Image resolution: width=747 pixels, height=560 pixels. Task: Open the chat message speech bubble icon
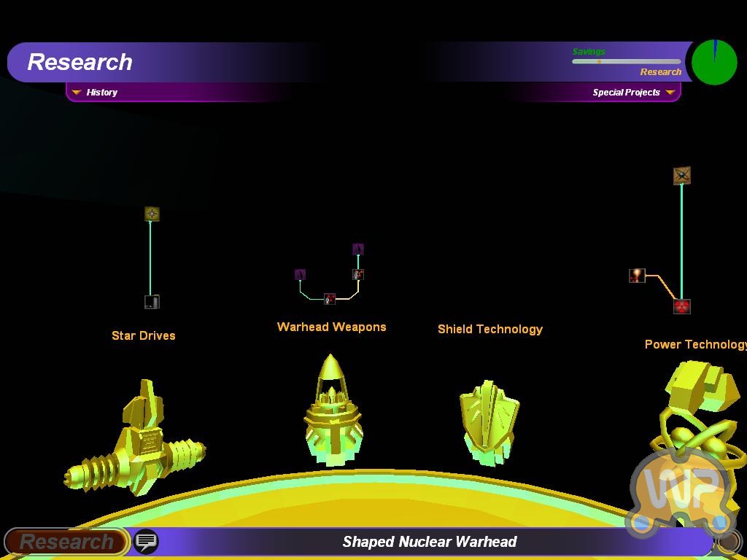click(147, 541)
